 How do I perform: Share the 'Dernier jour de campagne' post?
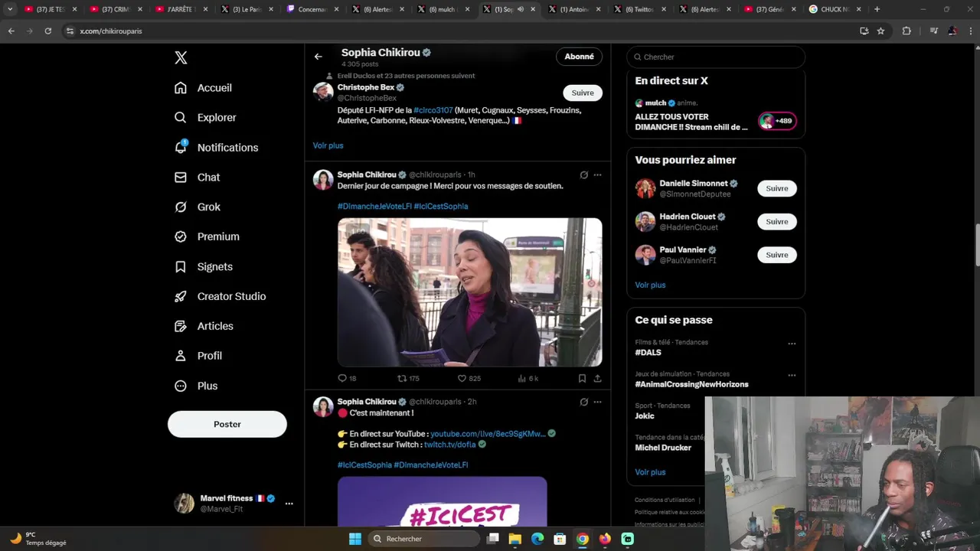597,378
